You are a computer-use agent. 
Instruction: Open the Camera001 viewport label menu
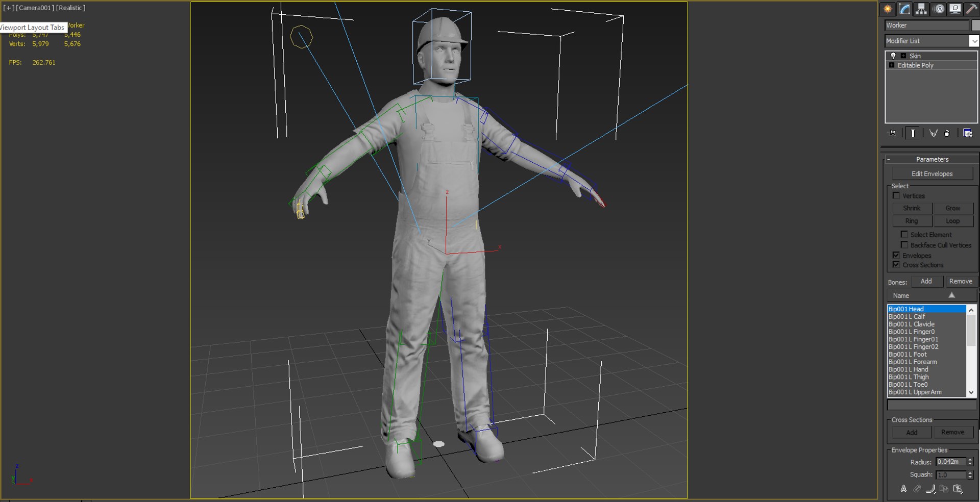coord(34,8)
